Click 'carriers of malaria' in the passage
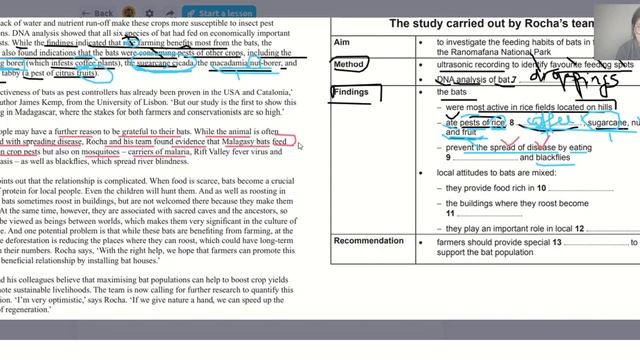The height and width of the screenshot is (360, 640). click(x=159, y=151)
